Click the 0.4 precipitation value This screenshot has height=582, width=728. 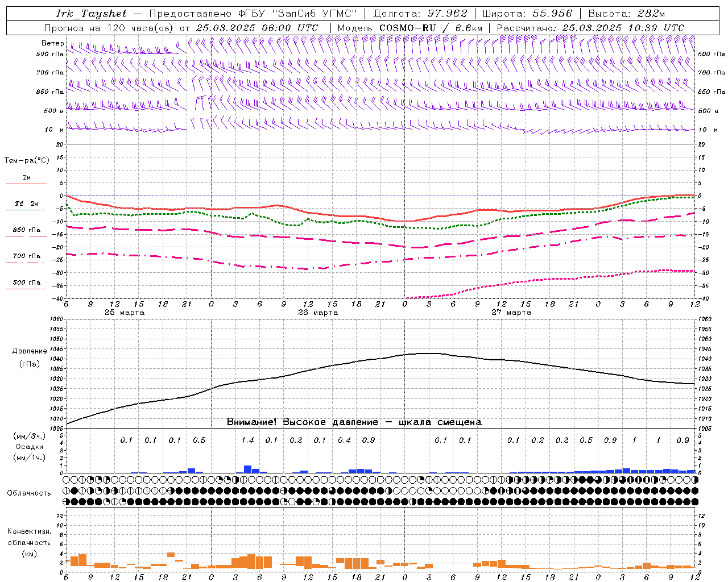[x=344, y=440]
